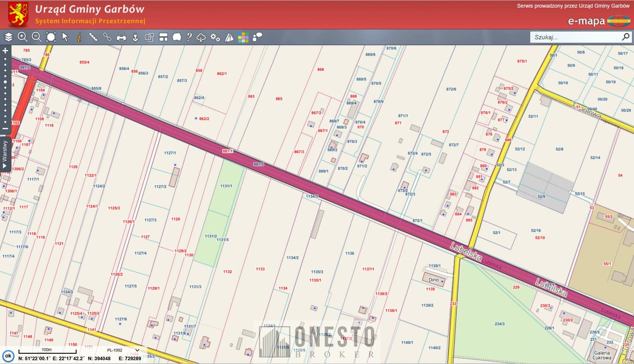Open the print map tool

121,37
